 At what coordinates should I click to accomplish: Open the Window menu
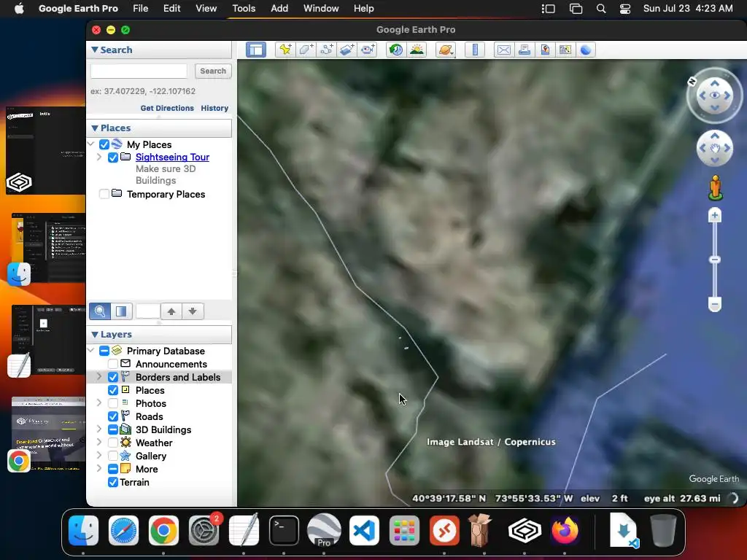[x=321, y=9]
